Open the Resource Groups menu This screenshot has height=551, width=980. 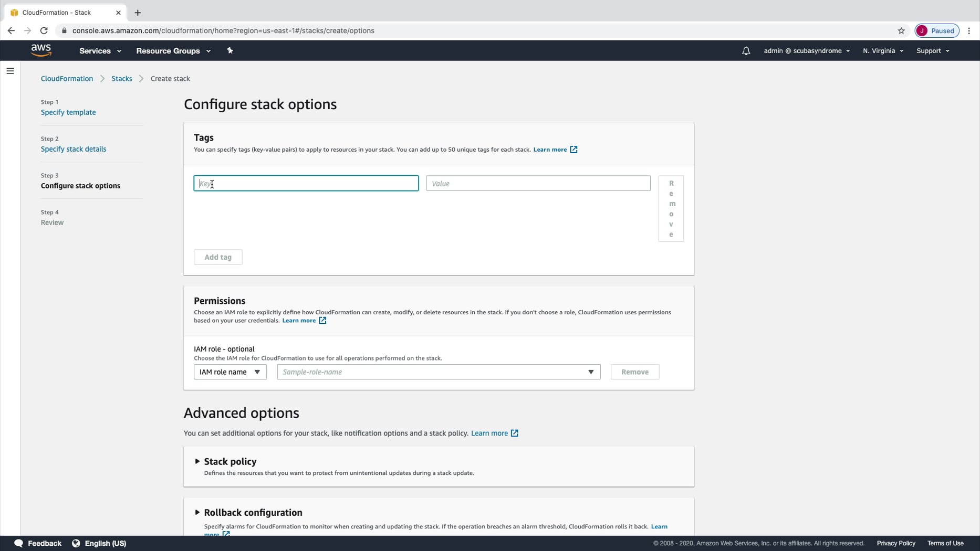click(x=173, y=51)
